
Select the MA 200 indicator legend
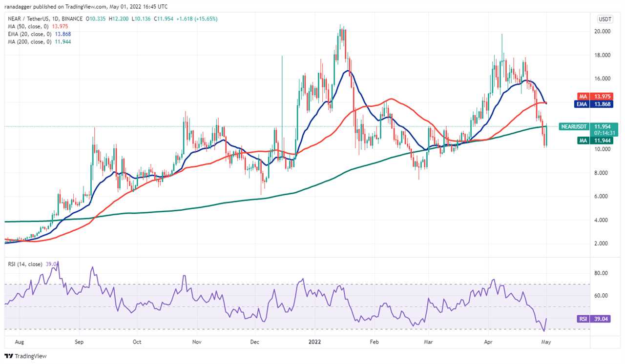pyautogui.click(x=39, y=42)
